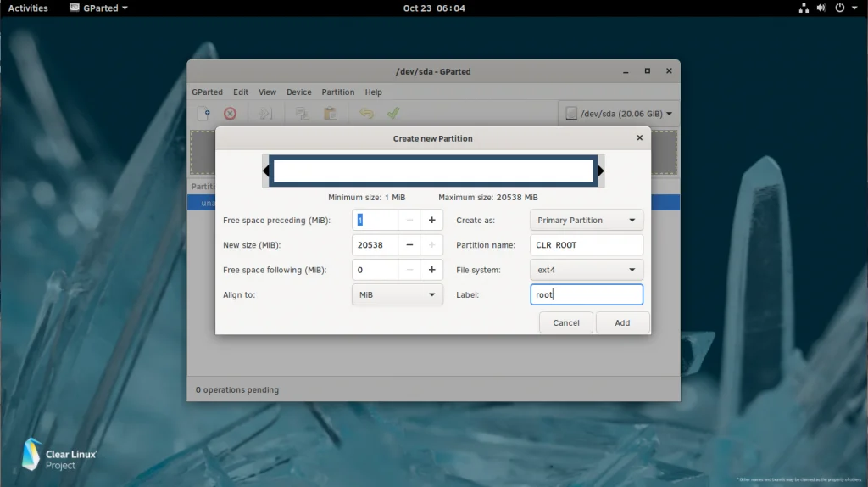This screenshot has height=487, width=868.
Task: Click the undo last operation icon
Action: (x=366, y=114)
